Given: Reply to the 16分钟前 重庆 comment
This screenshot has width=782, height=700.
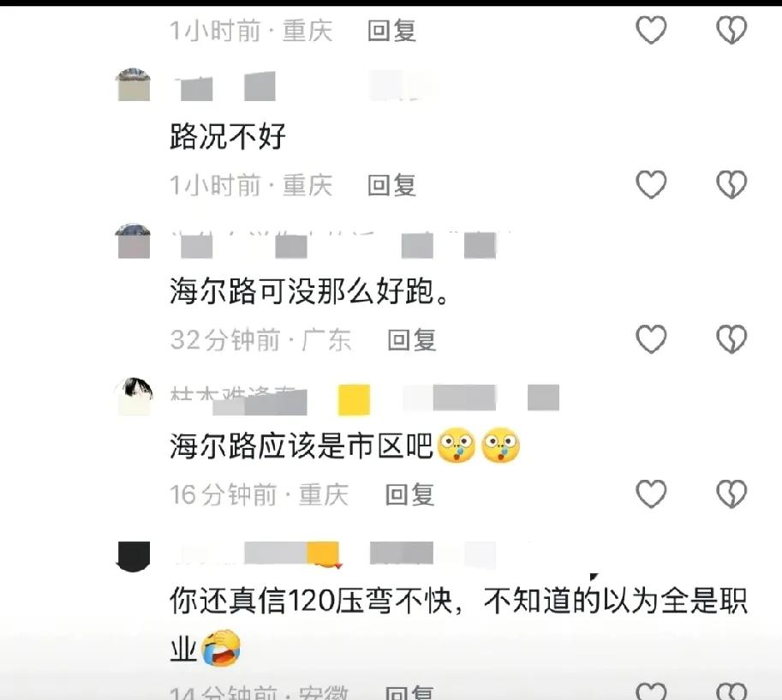Looking at the screenshot, I should coord(409,494).
